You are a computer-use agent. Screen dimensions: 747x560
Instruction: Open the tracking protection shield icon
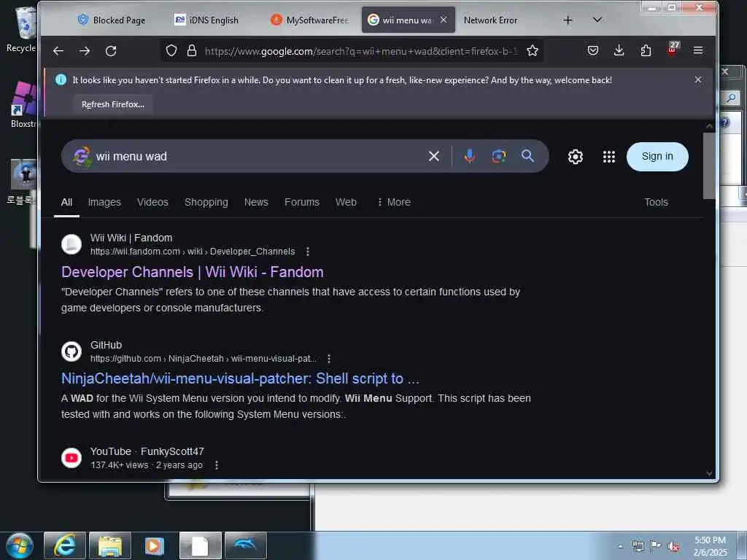click(171, 50)
